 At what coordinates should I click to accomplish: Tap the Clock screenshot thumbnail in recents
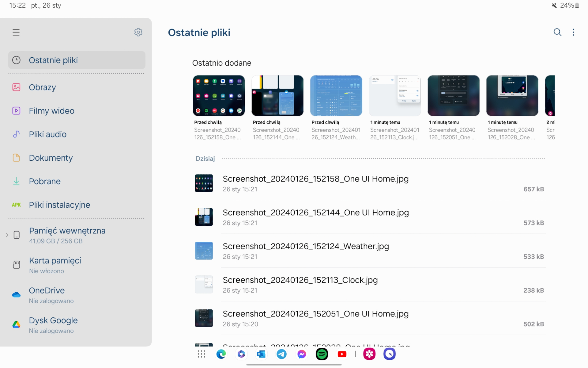[x=394, y=96]
